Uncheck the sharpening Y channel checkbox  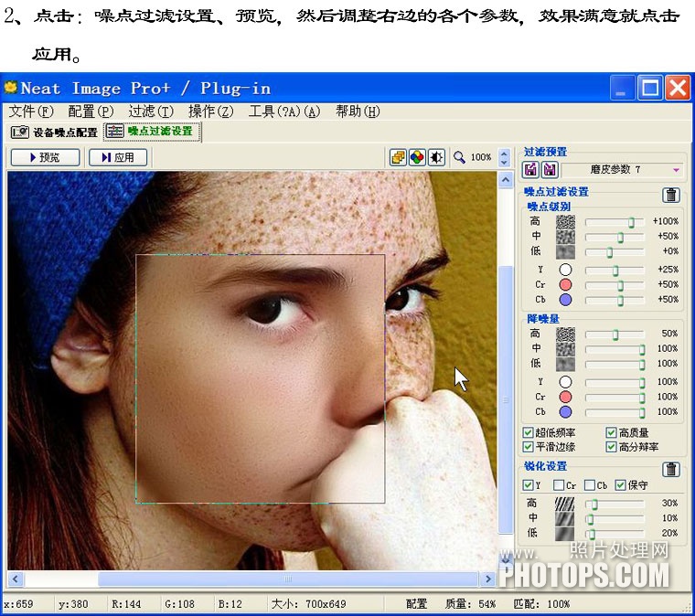pos(528,485)
